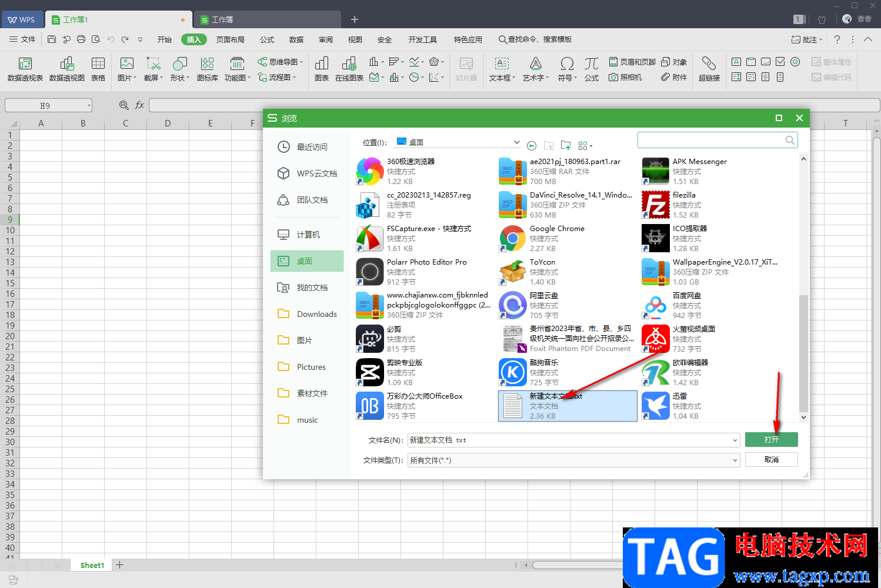Open the 图标库 icon library
Screen dimensions: 881x588
click(x=207, y=69)
